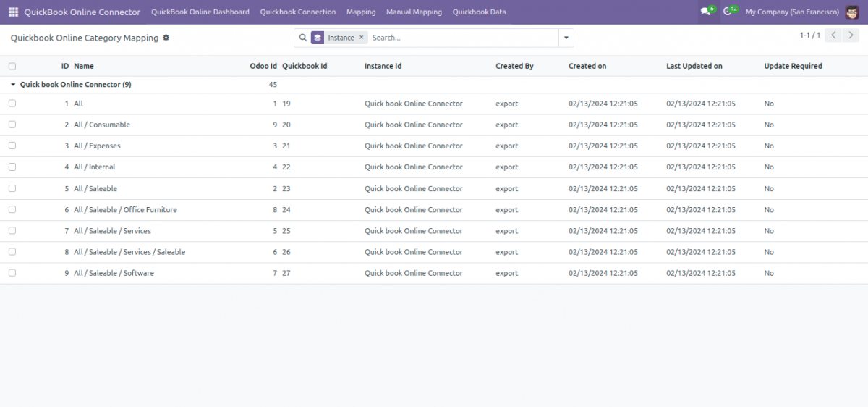Click the Instance group-by layers icon
868x407 pixels.
[318, 38]
